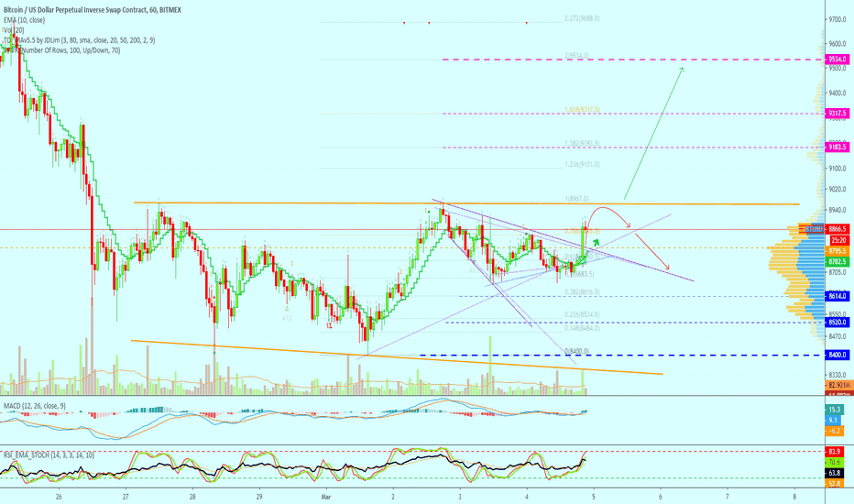Click the 26 date label on time axis

coord(59,497)
